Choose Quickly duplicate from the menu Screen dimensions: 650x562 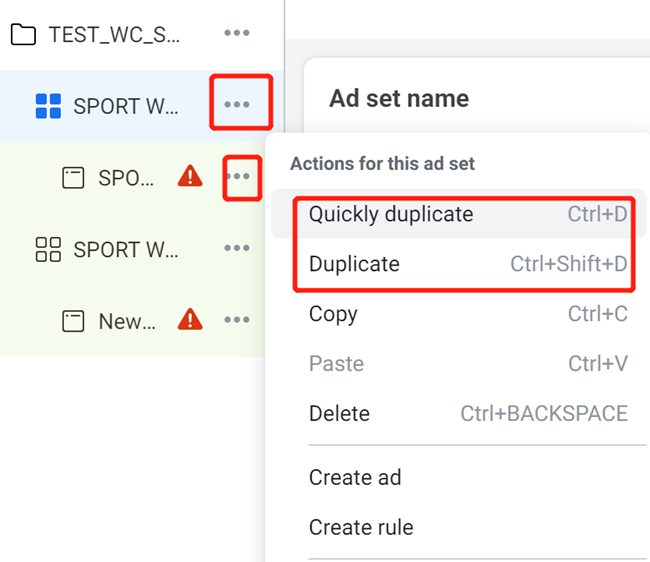click(x=391, y=214)
